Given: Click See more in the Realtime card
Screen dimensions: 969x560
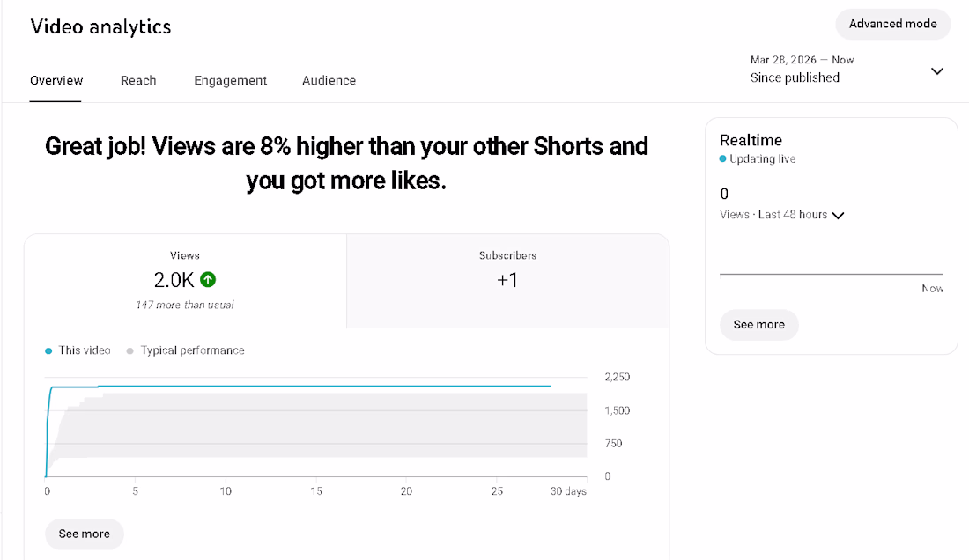Looking at the screenshot, I should click(758, 325).
